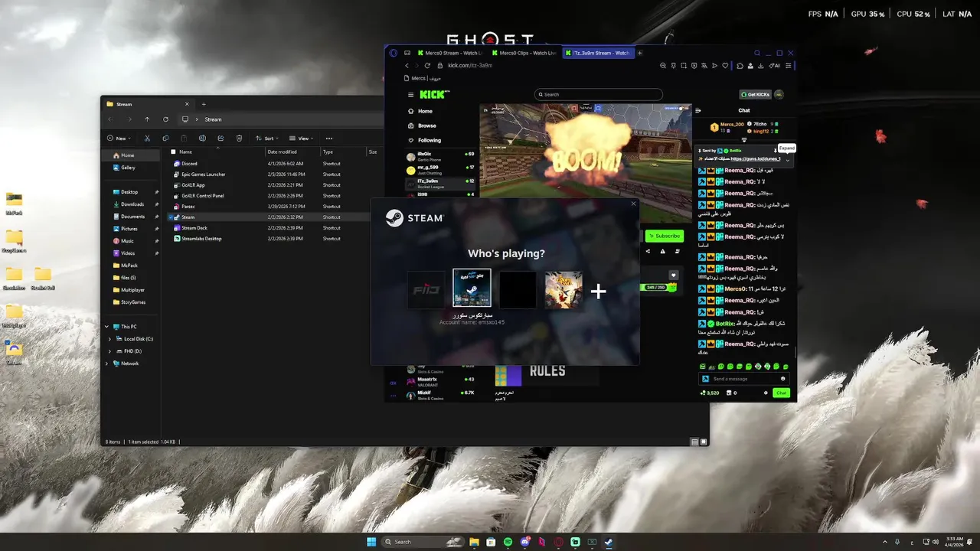This screenshot has width=980, height=551.
Task: Click Copy icon in File Explorer toolbar
Action: tap(165, 139)
